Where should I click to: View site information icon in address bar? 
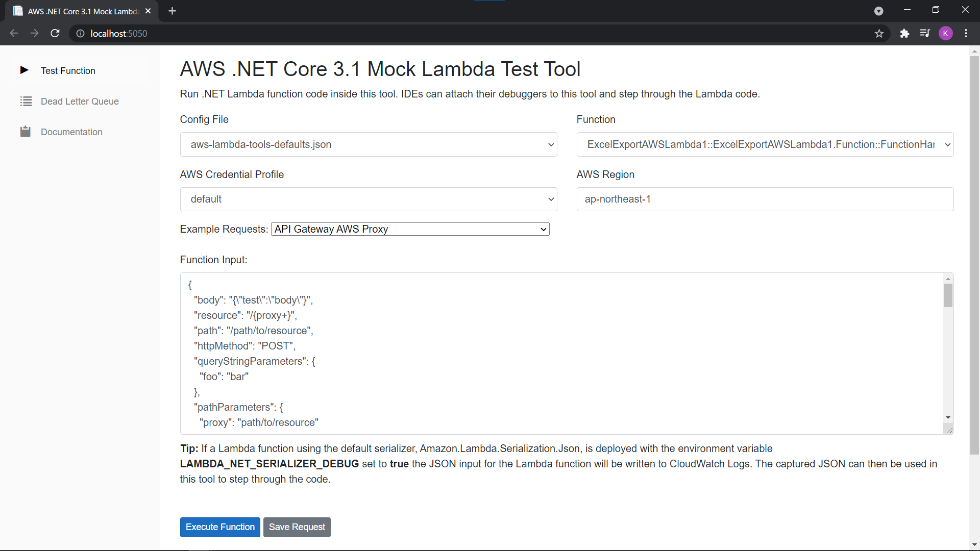[x=80, y=33]
